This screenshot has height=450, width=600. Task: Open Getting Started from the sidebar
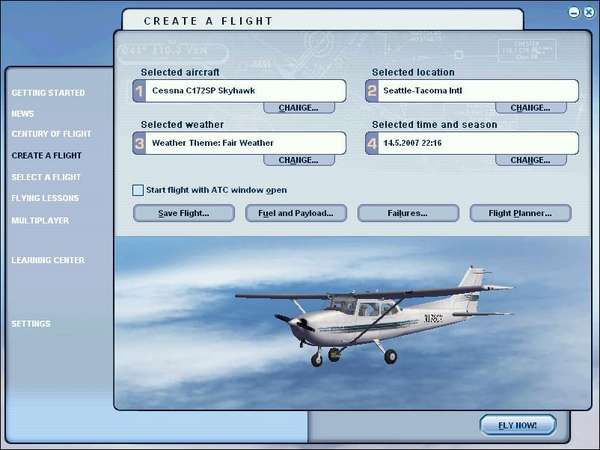point(48,93)
